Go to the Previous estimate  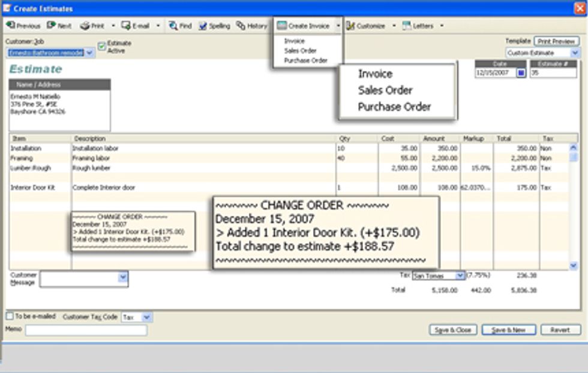23,26
